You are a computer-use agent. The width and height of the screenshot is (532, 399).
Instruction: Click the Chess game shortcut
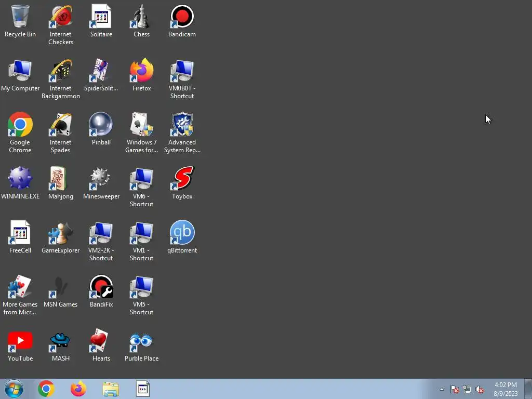pos(141,21)
